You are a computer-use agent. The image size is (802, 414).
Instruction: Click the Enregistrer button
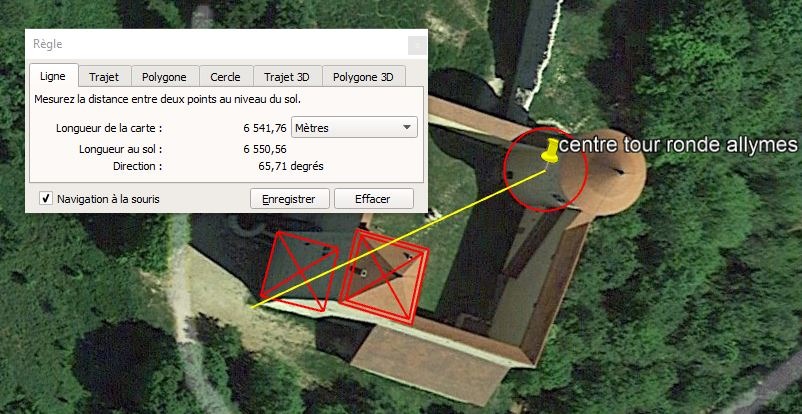(x=289, y=199)
